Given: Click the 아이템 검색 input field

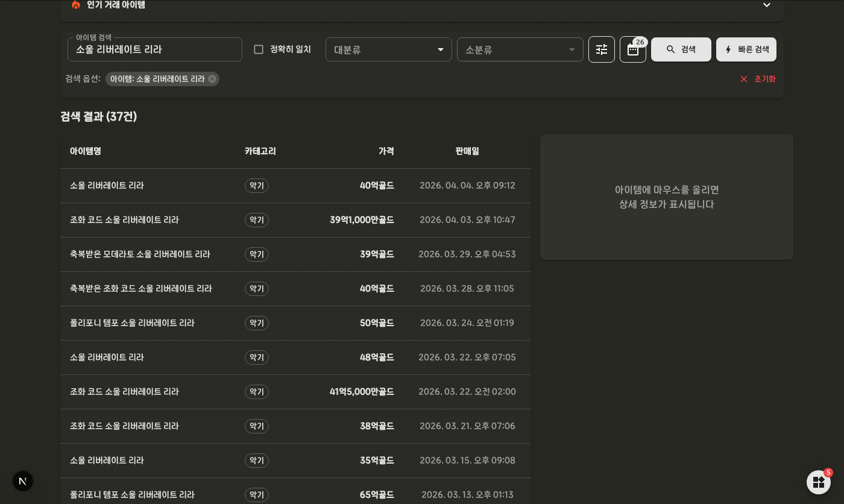Looking at the screenshot, I should click(155, 49).
